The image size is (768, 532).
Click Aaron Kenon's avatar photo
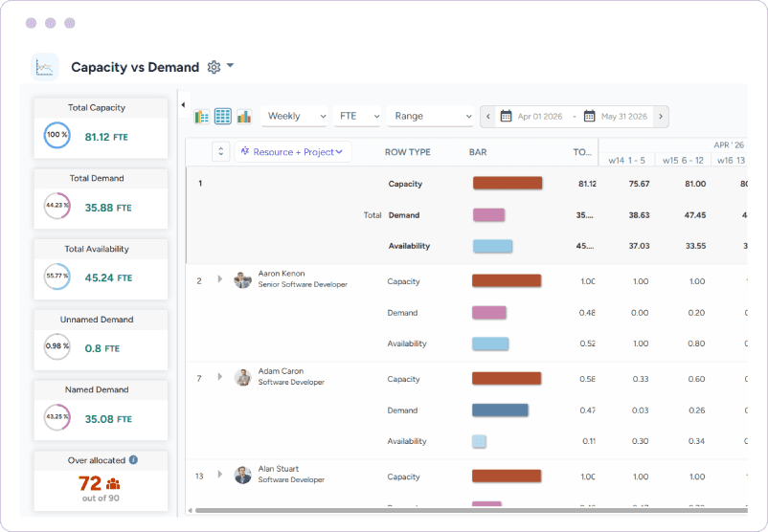[242, 280]
